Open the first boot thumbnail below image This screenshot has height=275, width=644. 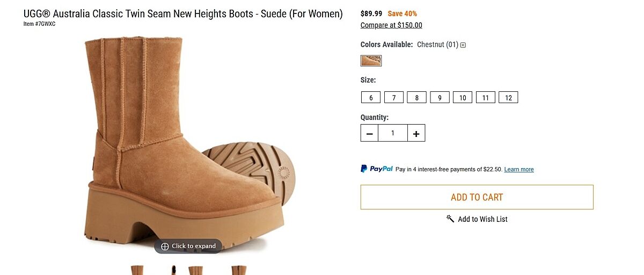coord(137,270)
